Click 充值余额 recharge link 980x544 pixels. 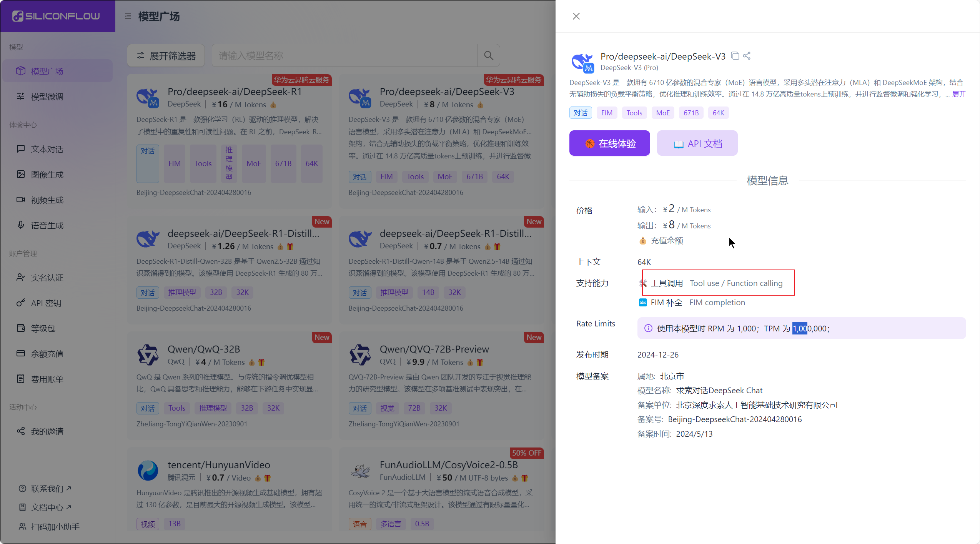pos(666,241)
